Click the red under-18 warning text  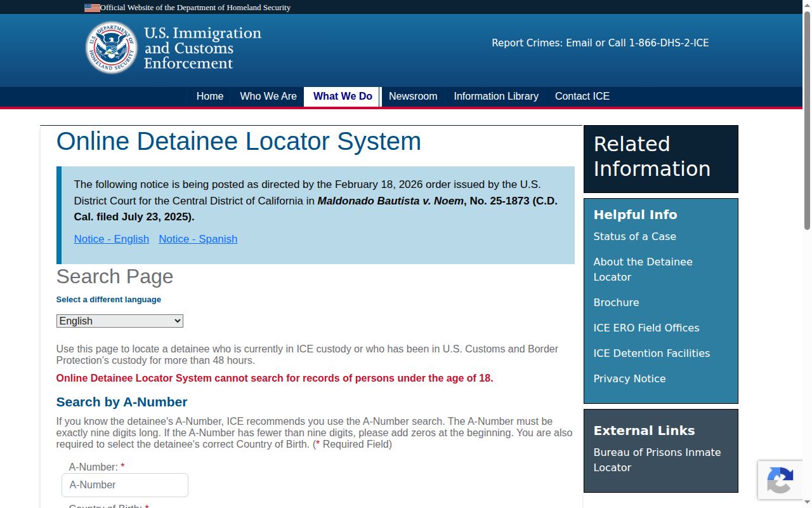(x=275, y=378)
